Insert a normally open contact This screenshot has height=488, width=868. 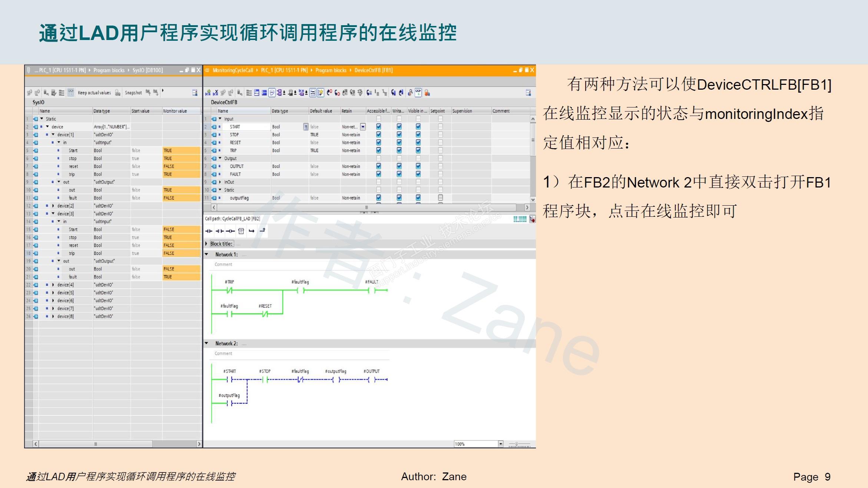point(209,231)
